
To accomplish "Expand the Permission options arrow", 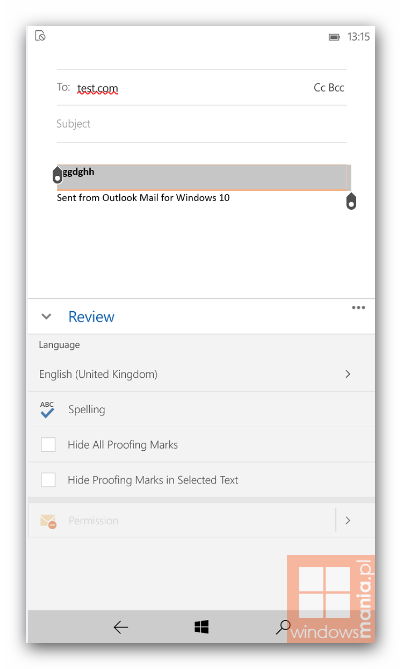I will (x=348, y=521).
